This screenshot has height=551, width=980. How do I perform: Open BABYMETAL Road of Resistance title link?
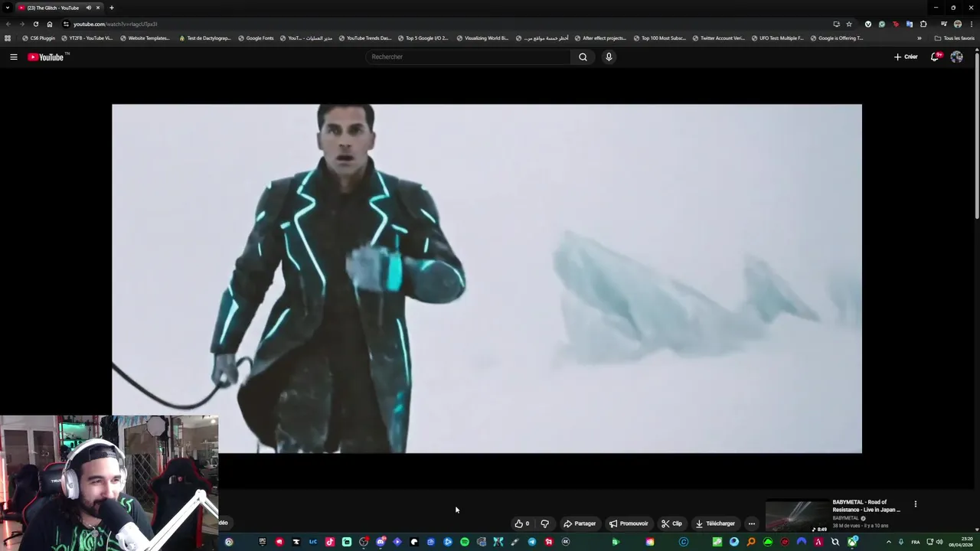click(867, 506)
